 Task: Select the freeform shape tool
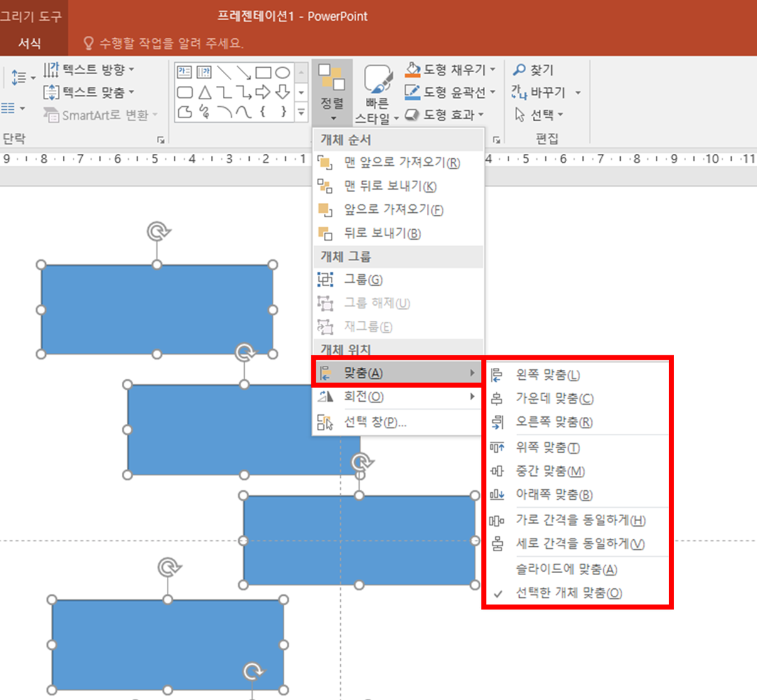(x=185, y=112)
